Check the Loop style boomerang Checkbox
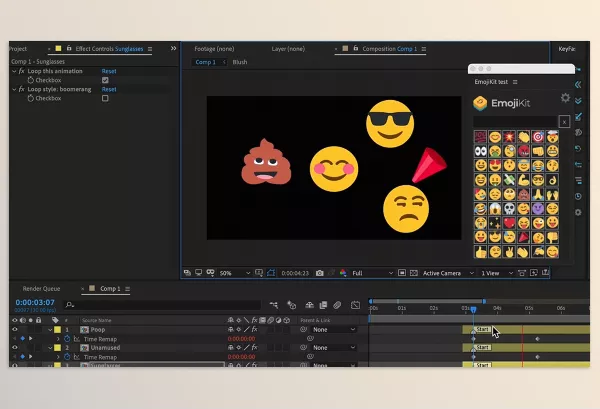Screen dimensions: 600x409 [105, 98]
